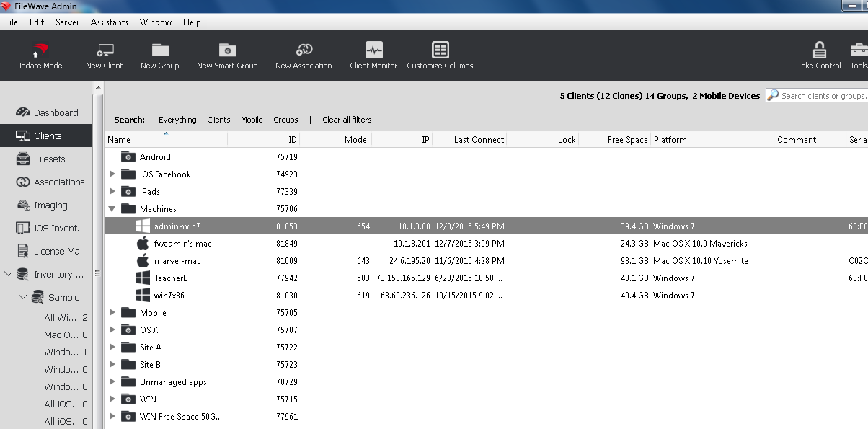Screen dimensions: 868x429
Task: Expand the iOS Facebook group
Action: (x=112, y=174)
